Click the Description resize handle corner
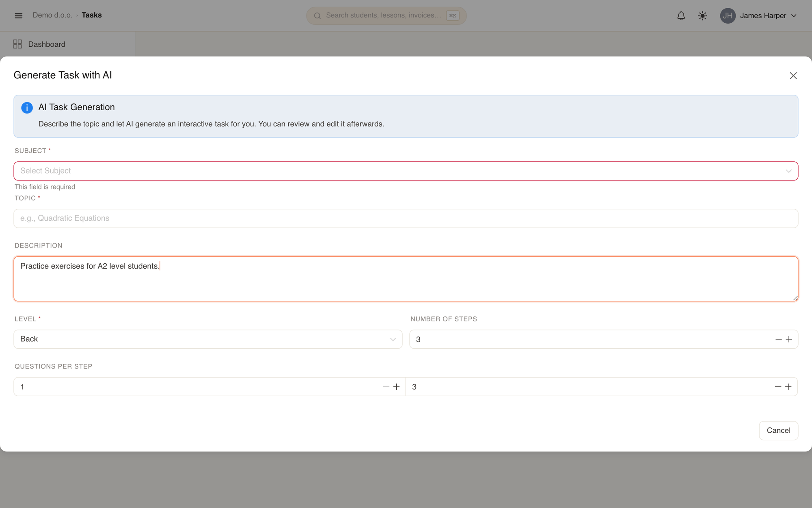The width and height of the screenshot is (812, 508). tap(795, 298)
